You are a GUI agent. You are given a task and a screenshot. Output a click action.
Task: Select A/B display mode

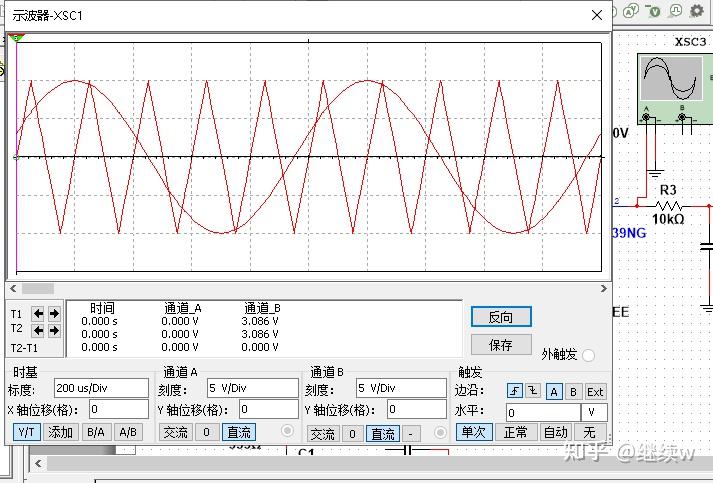128,432
